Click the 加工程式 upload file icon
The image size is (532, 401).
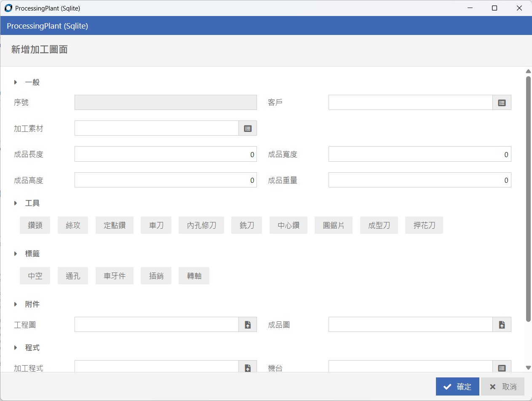coord(248,366)
